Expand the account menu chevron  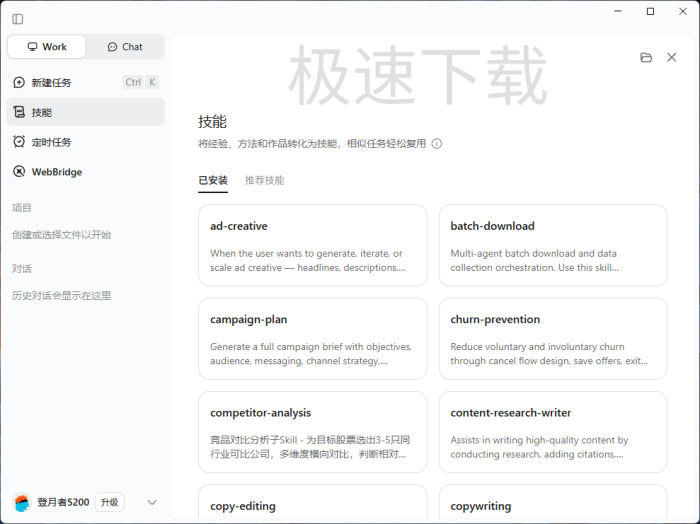click(152, 503)
